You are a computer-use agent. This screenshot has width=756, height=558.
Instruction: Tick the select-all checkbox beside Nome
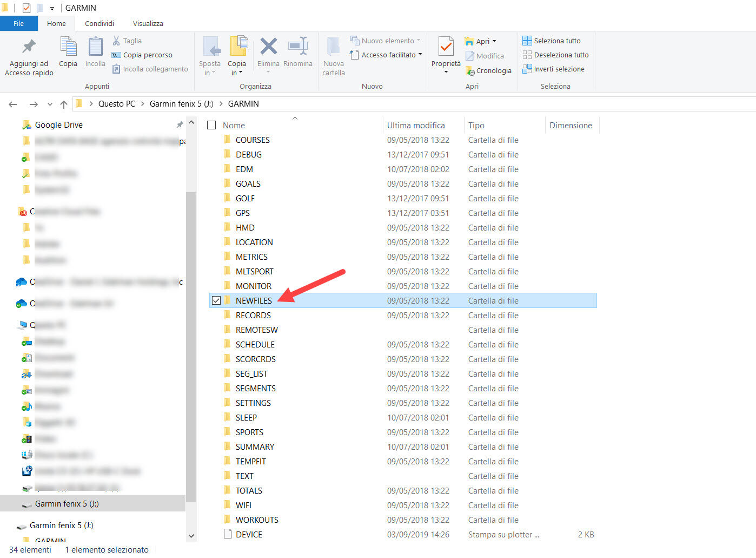coord(211,125)
